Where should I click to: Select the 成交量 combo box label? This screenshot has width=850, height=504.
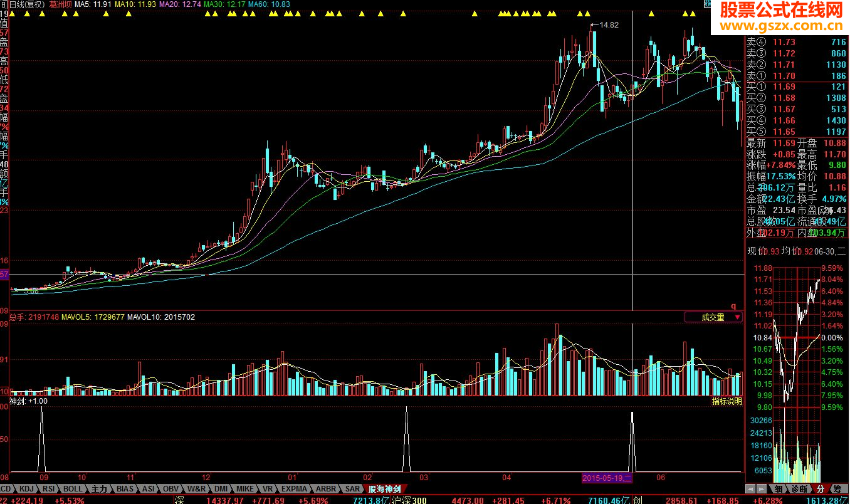713,317
